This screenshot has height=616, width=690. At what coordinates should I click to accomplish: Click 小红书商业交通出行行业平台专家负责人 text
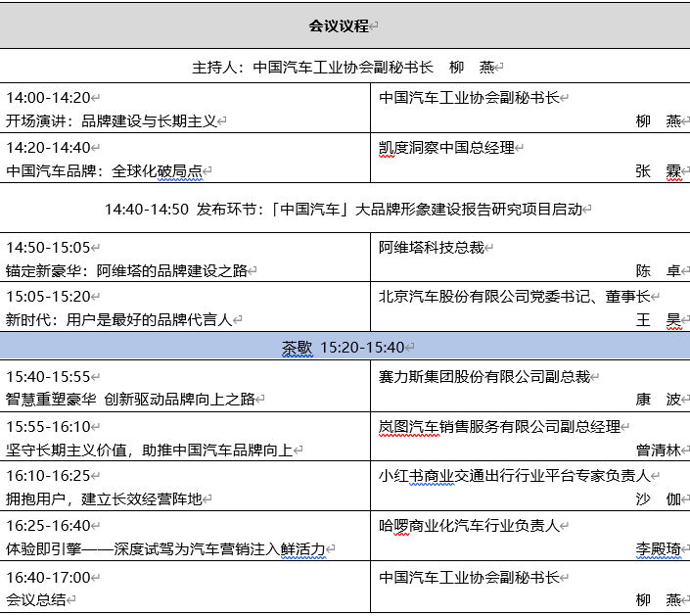514,476
